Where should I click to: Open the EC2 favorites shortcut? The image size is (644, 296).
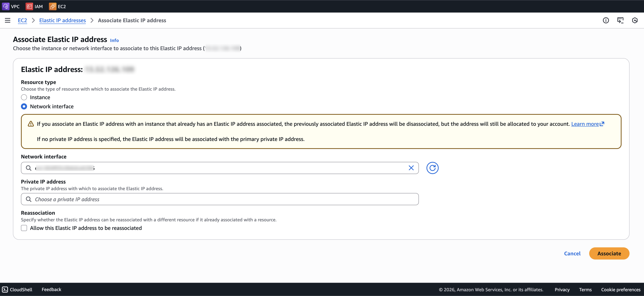pos(57,6)
